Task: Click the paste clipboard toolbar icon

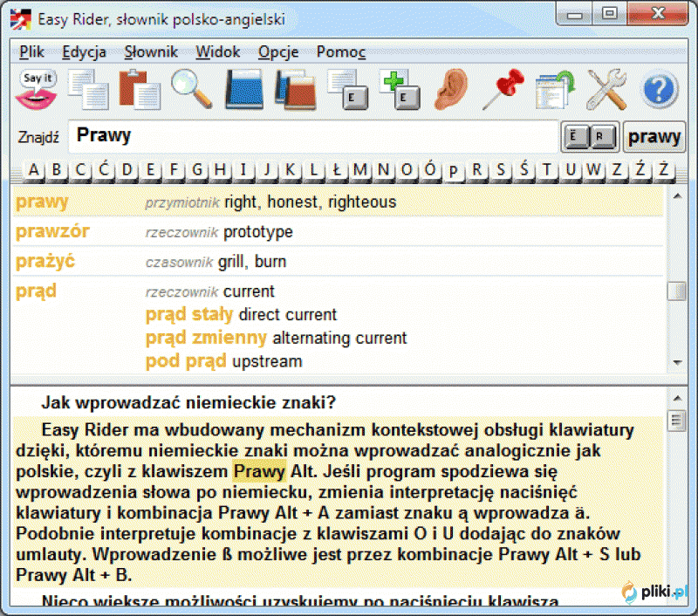Action: 140,90
